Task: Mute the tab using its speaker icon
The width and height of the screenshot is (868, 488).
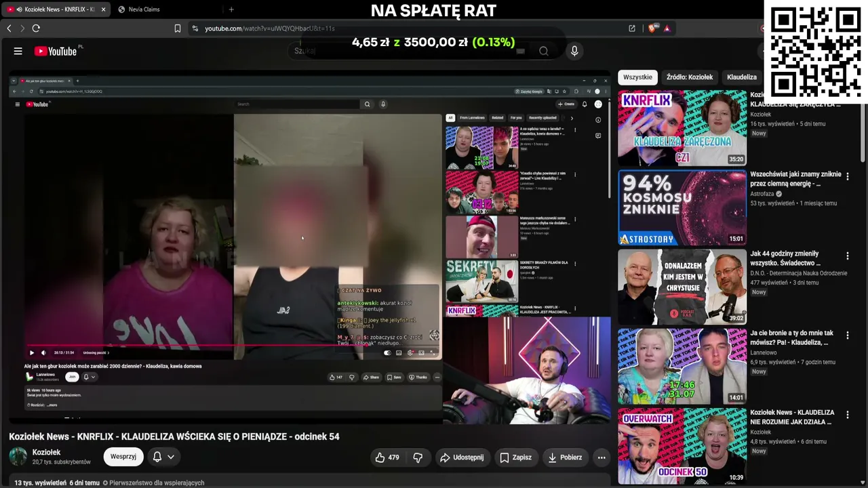Action: click(x=19, y=9)
